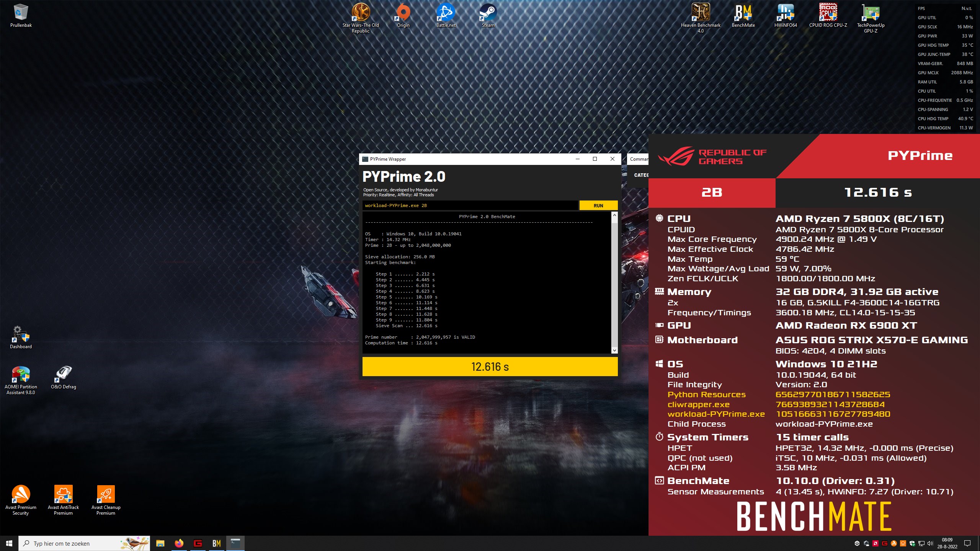Click the OS Windows icon in BenchMate
This screenshot has height=551, width=980.
tap(659, 364)
